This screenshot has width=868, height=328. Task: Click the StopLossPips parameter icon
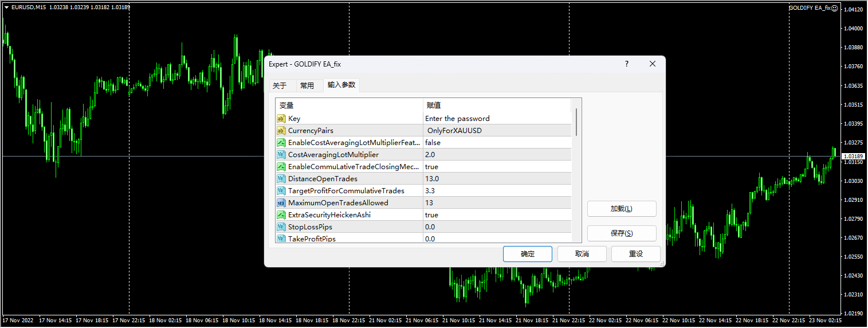[x=281, y=227]
